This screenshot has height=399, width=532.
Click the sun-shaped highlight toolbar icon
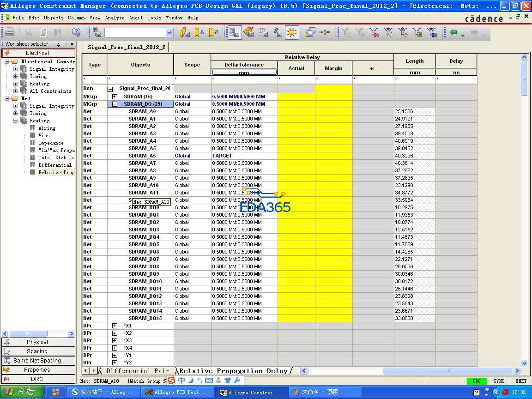coord(292,32)
